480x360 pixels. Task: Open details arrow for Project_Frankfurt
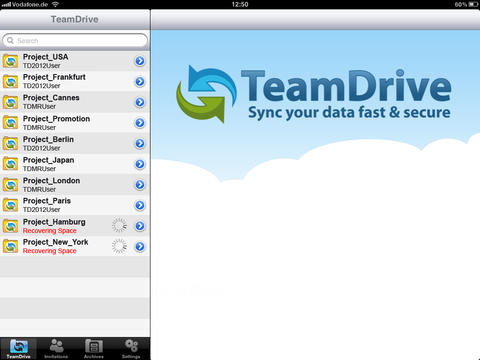[140, 82]
